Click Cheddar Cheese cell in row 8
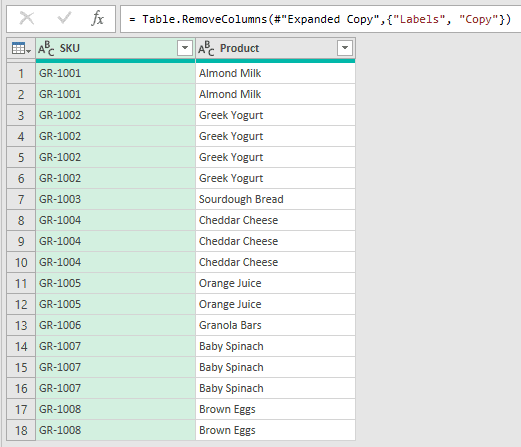This screenshot has width=521, height=447. 275,220
